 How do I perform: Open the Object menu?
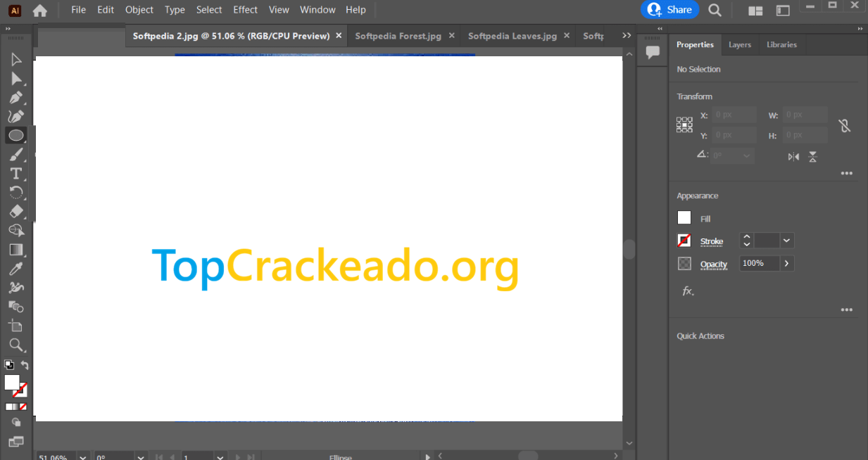pyautogui.click(x=139, y=10)
